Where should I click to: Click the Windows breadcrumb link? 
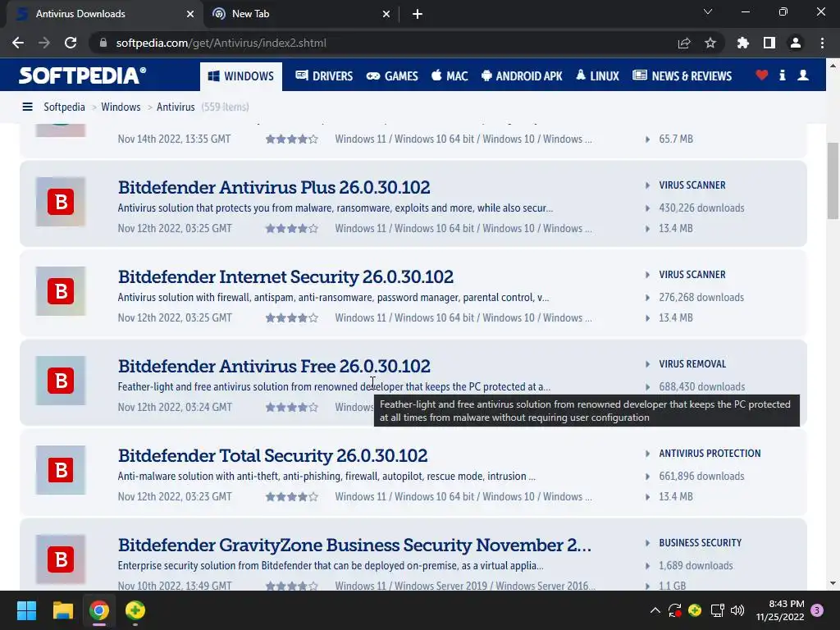121,107
